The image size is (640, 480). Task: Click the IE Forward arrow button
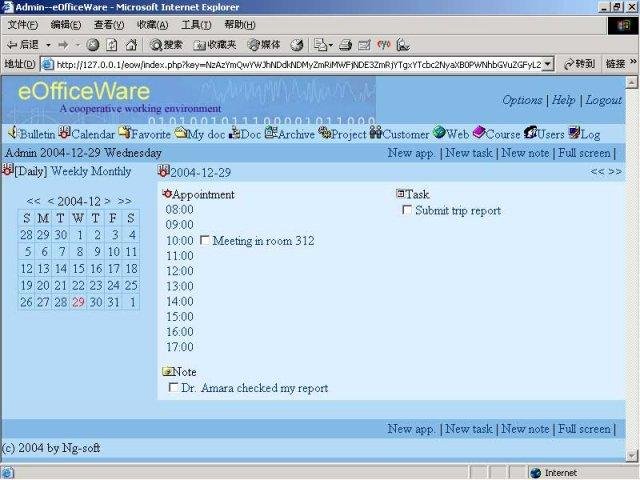(63, 45)
